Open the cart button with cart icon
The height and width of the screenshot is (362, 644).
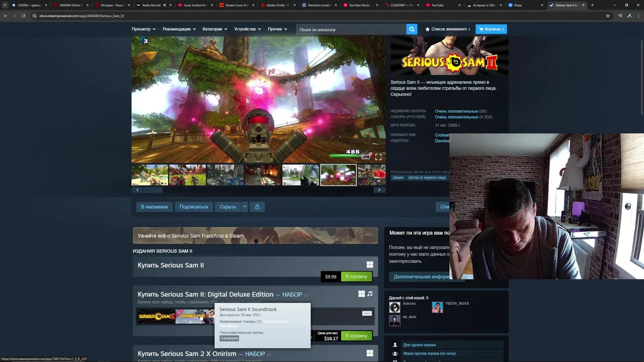pos(491,29)
